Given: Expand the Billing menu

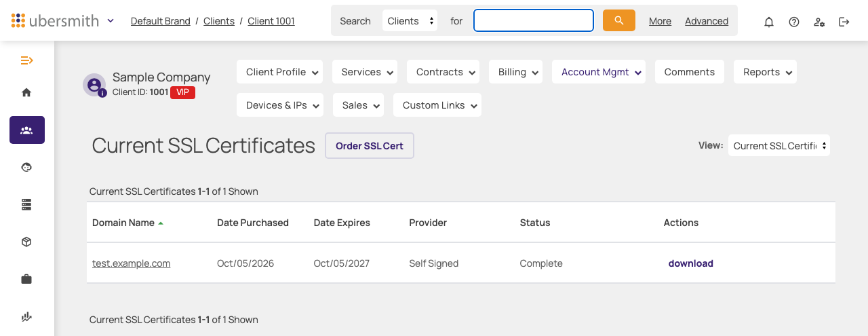Looking at the screenshot, I should click(515, 72).
